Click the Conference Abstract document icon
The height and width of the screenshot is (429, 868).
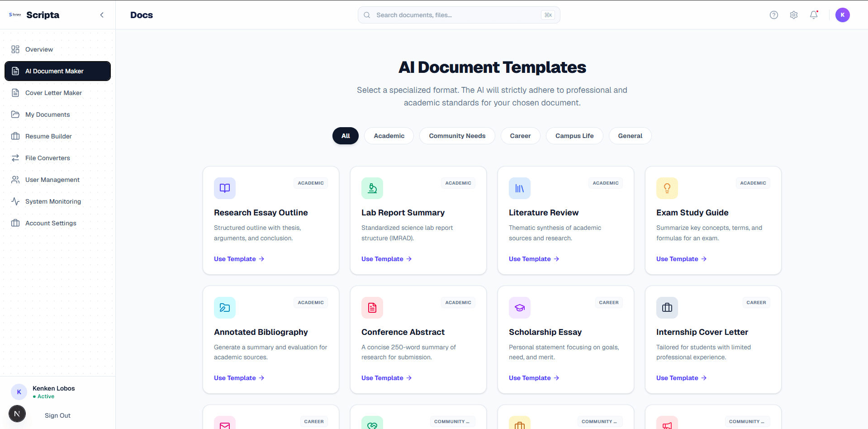[372, 308]
